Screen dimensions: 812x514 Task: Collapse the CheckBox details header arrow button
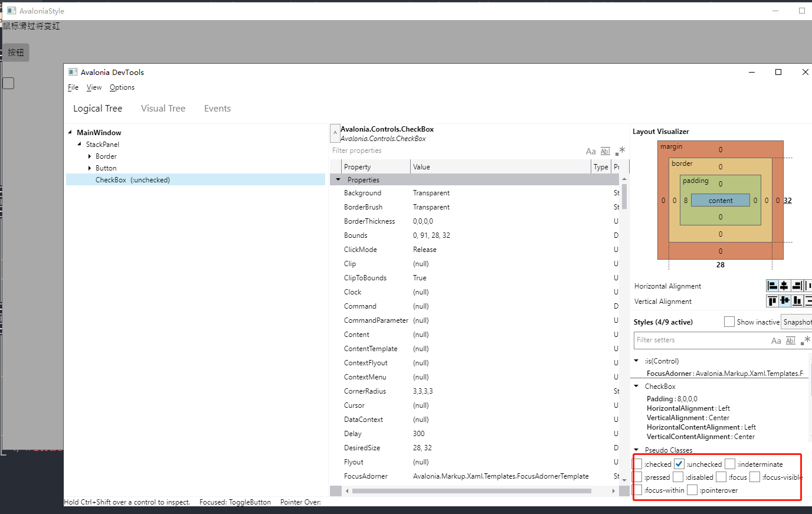(335, 134)
